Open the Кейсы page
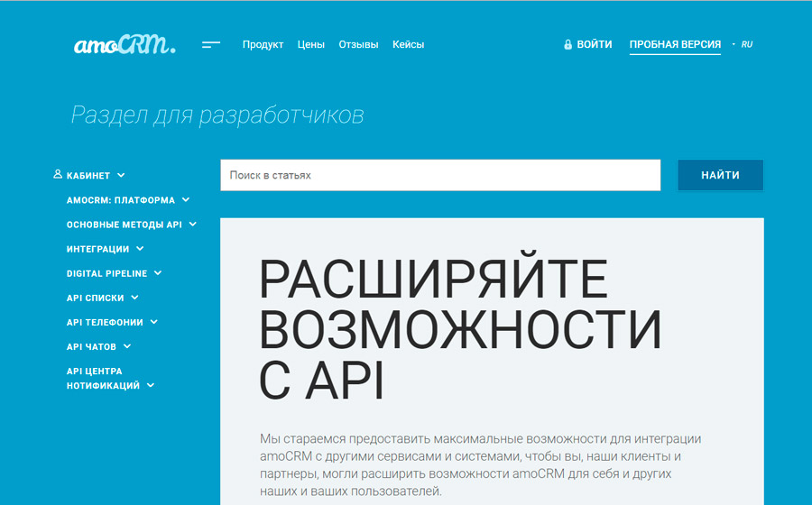 click(x=408, y=44)
